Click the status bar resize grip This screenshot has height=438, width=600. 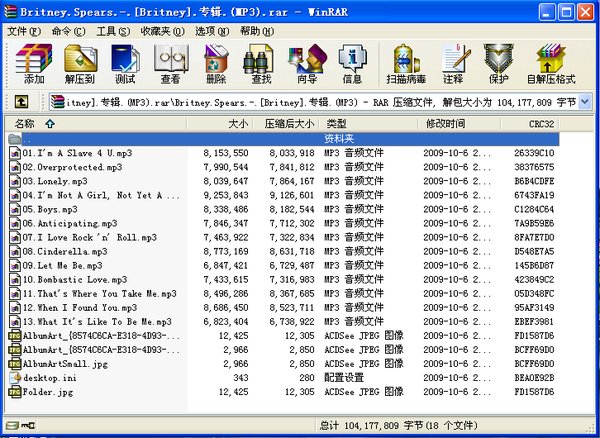coord(589,427)
